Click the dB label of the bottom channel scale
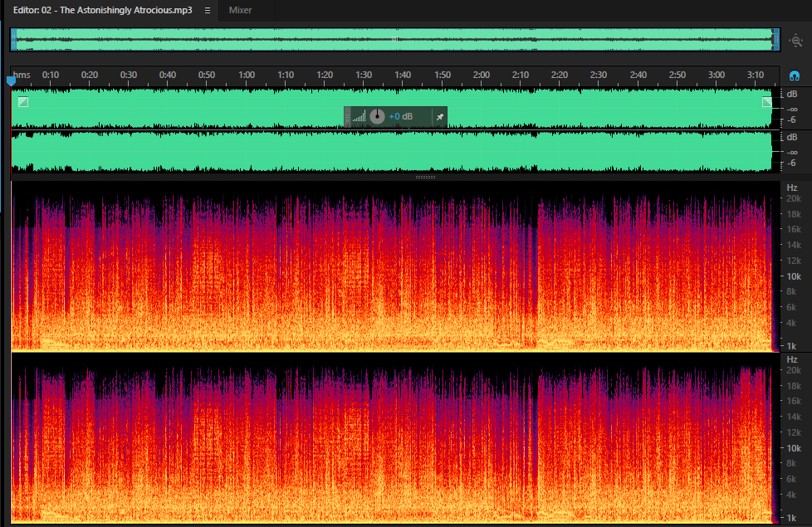This screenshot has width=812, height=527. [x=792, y=137]
